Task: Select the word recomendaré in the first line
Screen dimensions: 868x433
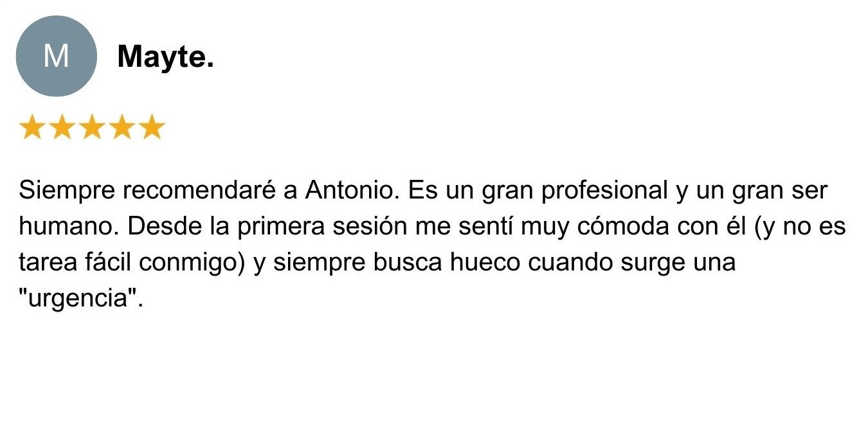Action: point(200,191)
